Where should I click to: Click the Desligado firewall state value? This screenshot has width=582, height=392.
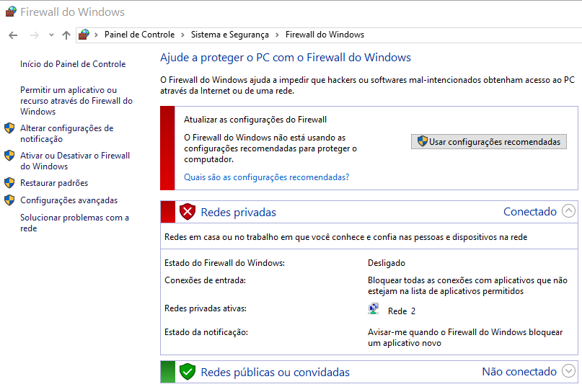tap(387, 263)
